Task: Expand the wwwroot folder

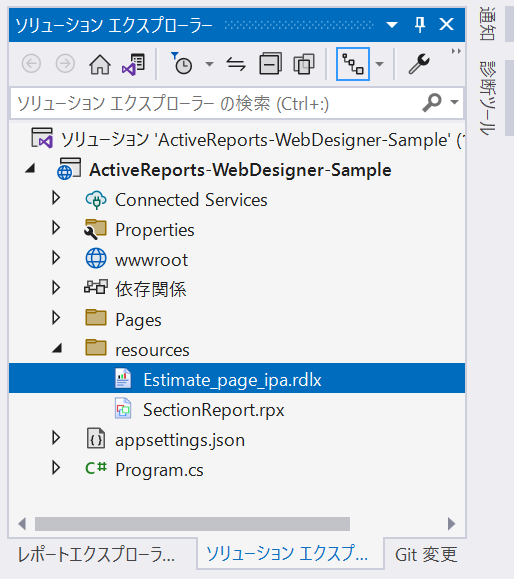Action: pyautogui.click(x=56, y=258)
